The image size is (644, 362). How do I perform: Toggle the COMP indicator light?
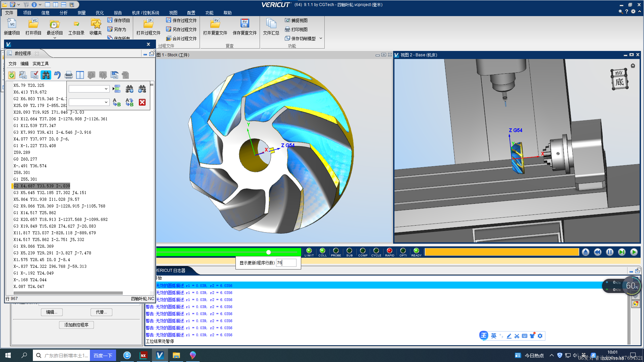(x=363, y=251)
